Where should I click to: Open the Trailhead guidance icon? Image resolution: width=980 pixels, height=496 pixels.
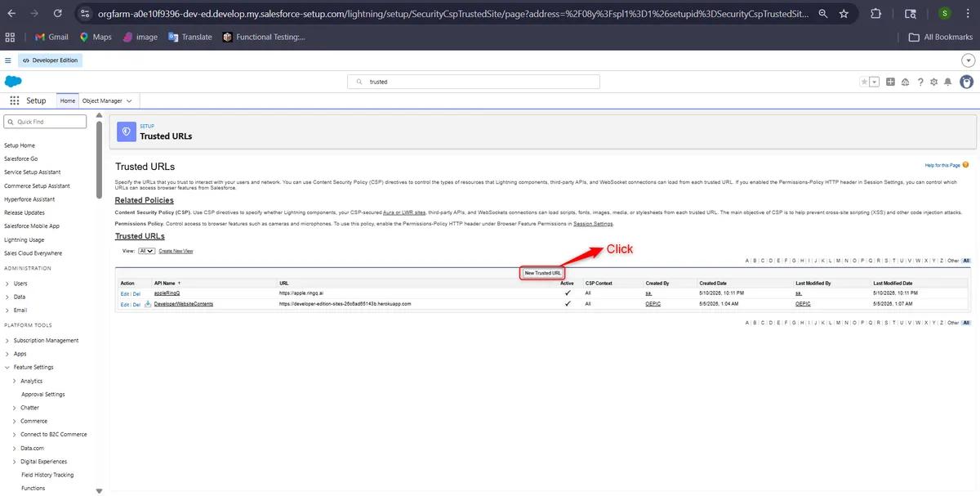pyautogui.click(x=906, y=82)
